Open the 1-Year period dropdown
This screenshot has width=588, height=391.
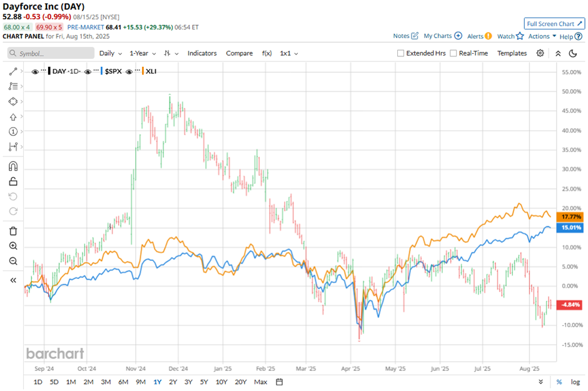[x=143, y=53]
